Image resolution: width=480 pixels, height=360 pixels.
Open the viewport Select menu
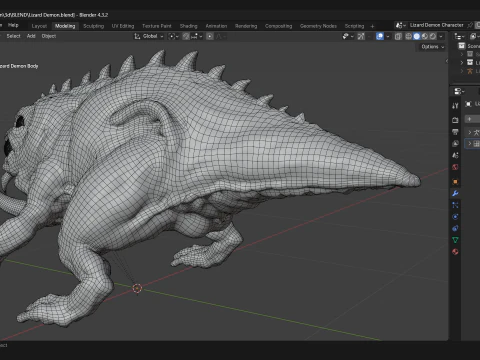click(13, 36)
